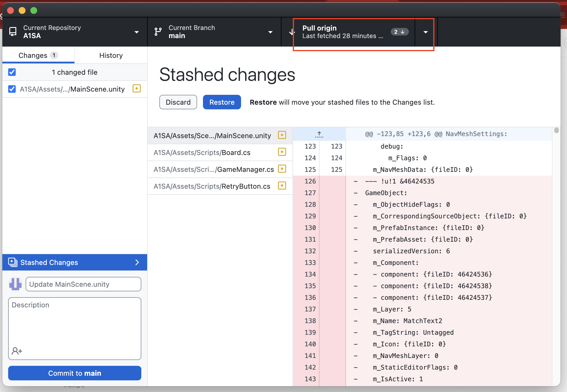Uncheck the '1 changed file' select-all checkbox
The width and height of the screenshot is (567, 392).
pos(12,72)
